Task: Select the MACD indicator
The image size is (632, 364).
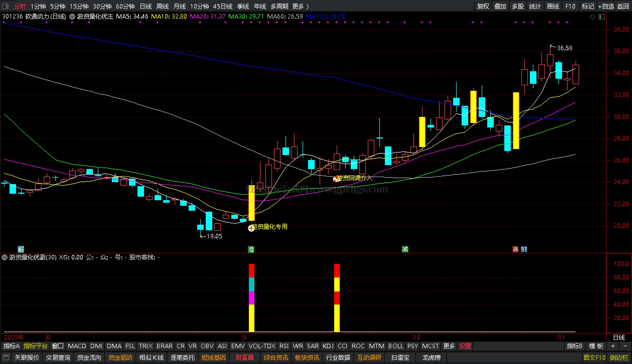Action: [x=77, y=346]
